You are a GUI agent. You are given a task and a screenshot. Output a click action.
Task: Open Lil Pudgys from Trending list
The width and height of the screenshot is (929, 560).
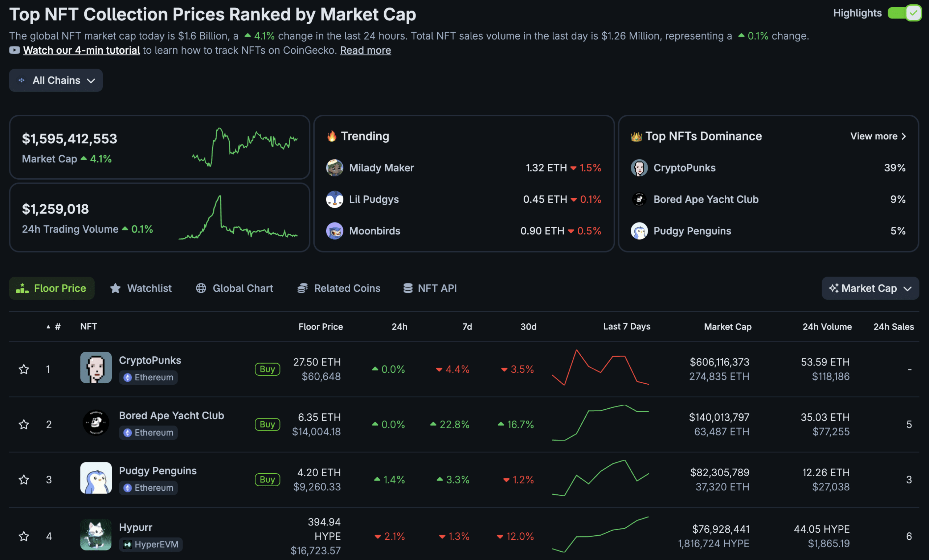(x=374, y=200)
